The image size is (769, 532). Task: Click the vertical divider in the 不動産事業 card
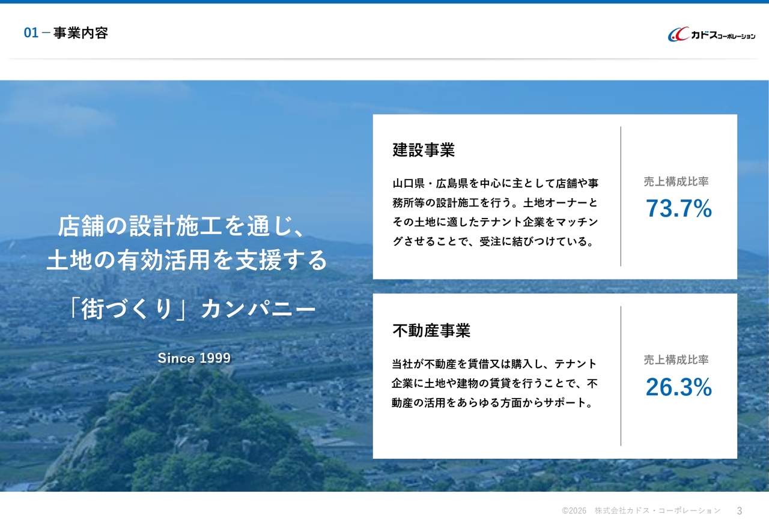click(x=621, y=376)
